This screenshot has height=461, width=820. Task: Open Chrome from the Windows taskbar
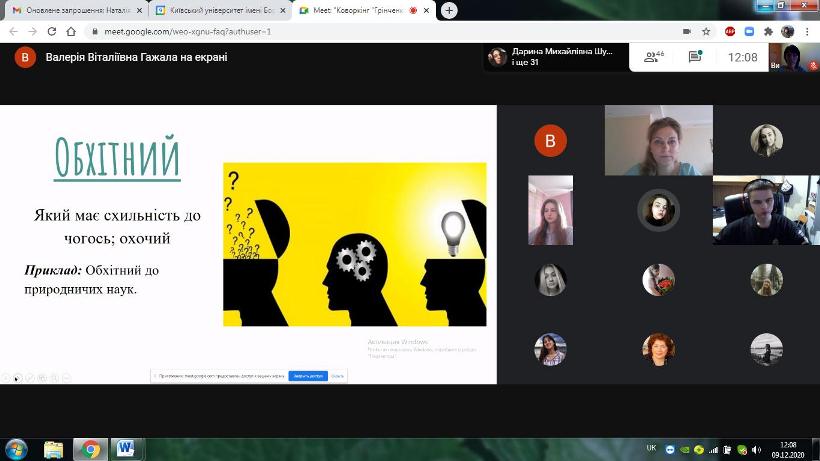(91, 448)
